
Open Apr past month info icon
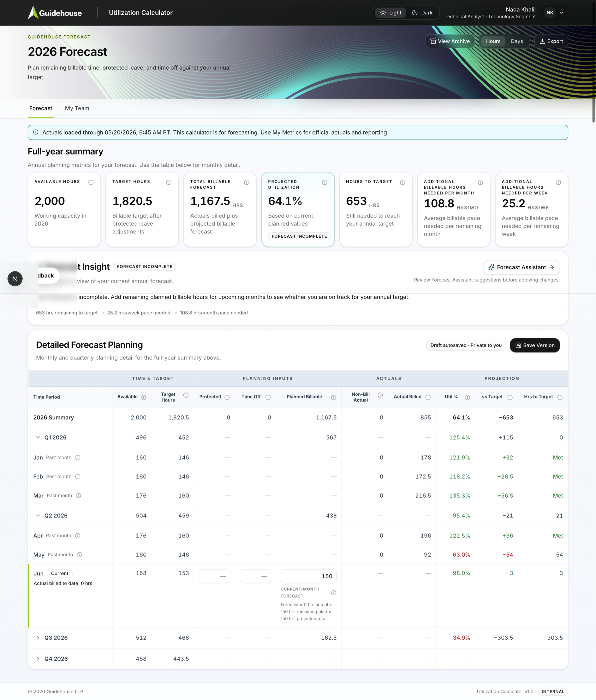[x=78, y=535]
